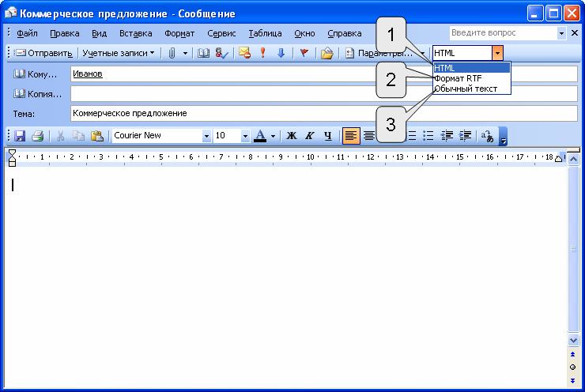The height and width of the screenshot is (392, 585).
Task: Click the check names icon
Action: pyautogui.click(x=221, y=53)
